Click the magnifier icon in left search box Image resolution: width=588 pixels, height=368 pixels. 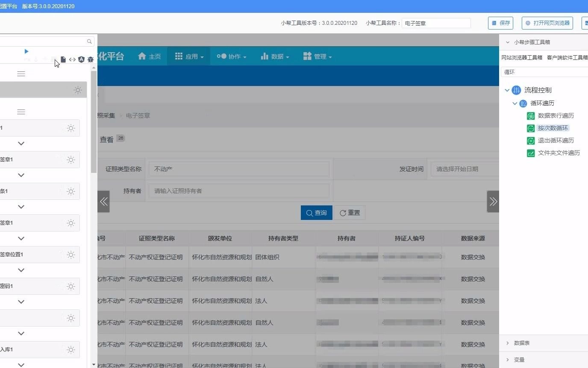[x=89, y=42]
